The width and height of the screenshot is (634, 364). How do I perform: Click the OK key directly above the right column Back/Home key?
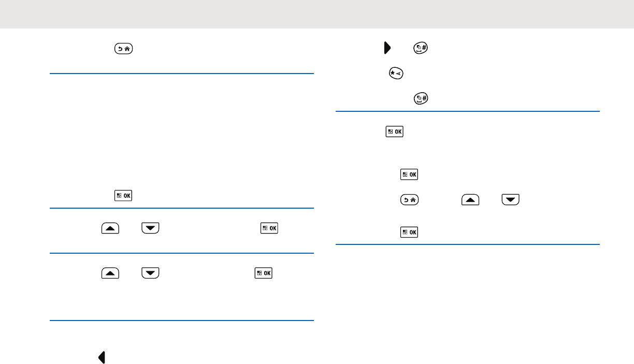click(409, 174)
